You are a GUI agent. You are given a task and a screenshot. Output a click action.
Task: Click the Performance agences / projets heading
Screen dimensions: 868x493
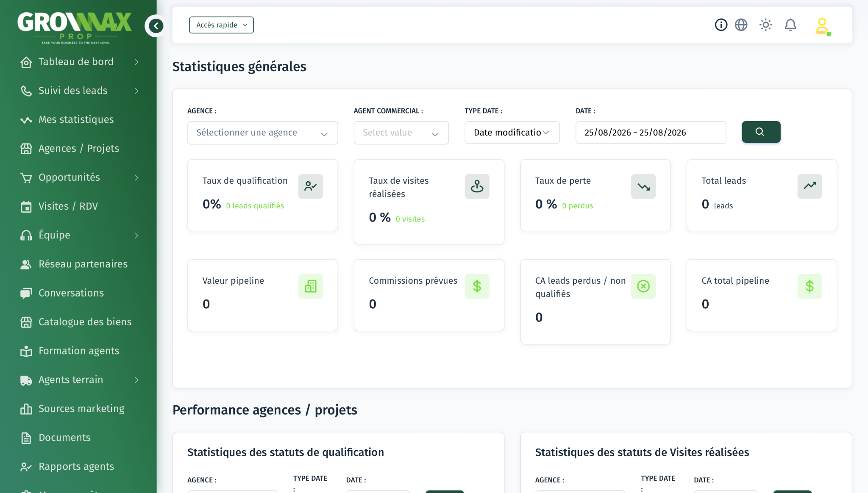click(x=264, y=410)
